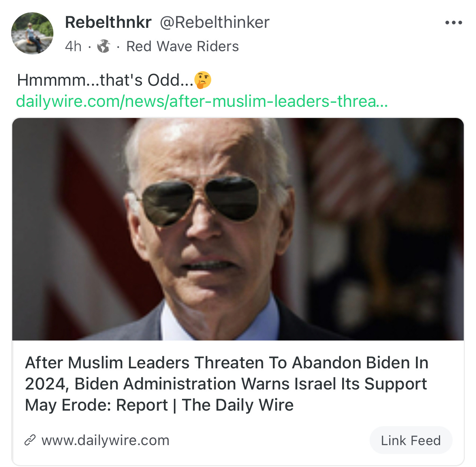Click "The Daily Wire" text in the headline
The image size is (476, 467).
[238, 405]
